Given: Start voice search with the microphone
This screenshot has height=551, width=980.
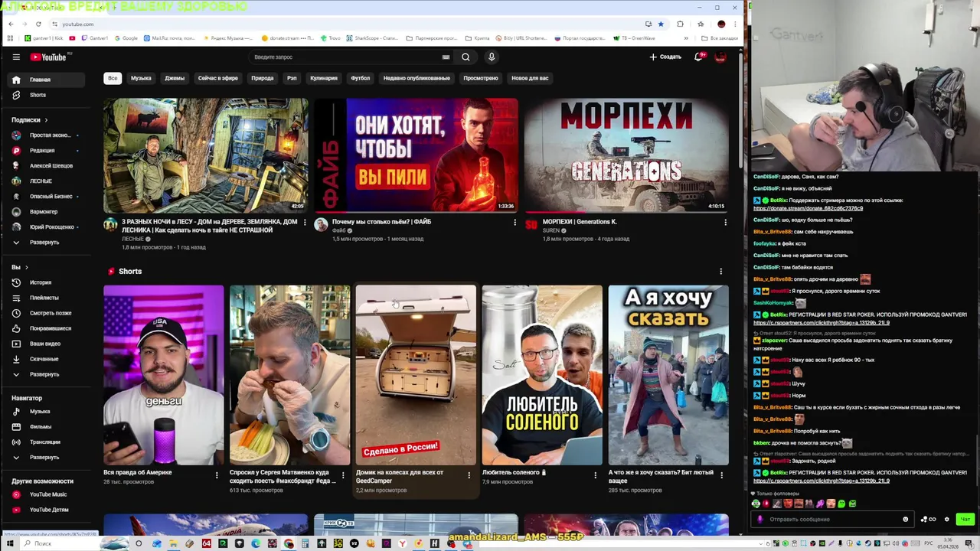Looking at the screenshot, I should tap(492, 57).
